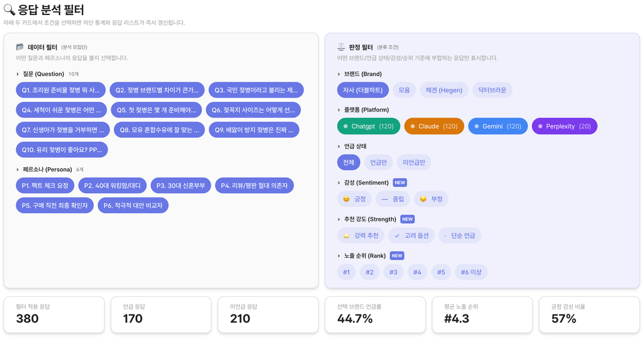Toggle question chip Q5. 첫 젖병은 몇 개
Image resolution: width=644 pixels, height=339 pixels.
[157, 110]
